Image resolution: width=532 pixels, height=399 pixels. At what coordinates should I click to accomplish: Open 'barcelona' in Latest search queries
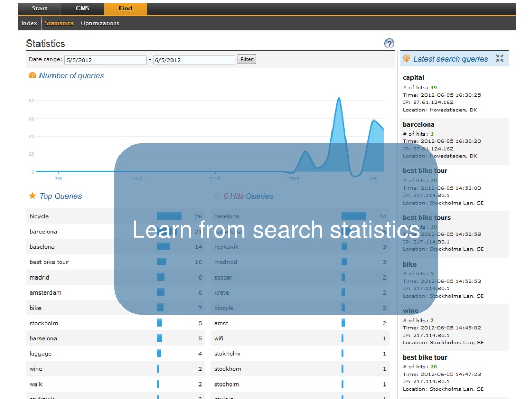[418, 124]
